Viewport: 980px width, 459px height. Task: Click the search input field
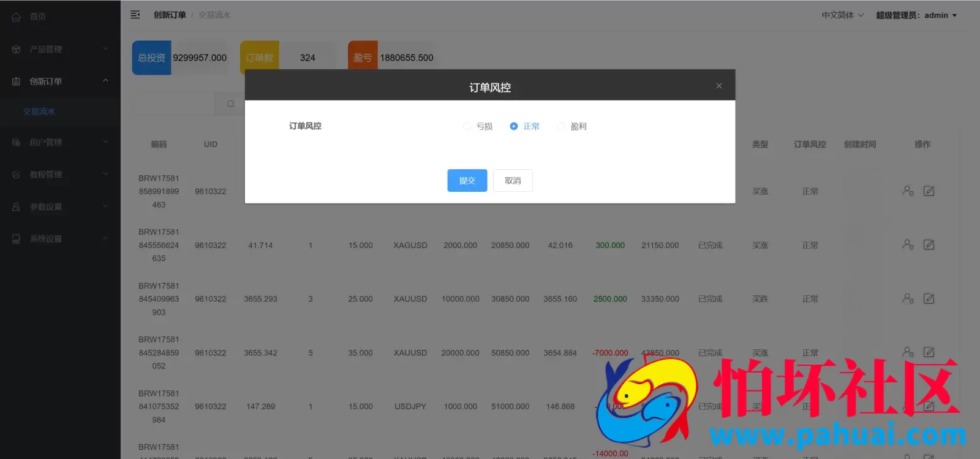click(x=174, y=104)
